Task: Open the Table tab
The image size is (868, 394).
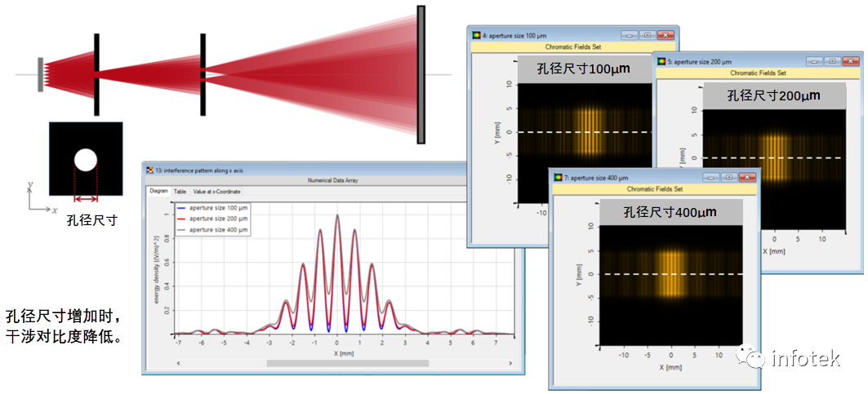Action: [x=180, y=192]
